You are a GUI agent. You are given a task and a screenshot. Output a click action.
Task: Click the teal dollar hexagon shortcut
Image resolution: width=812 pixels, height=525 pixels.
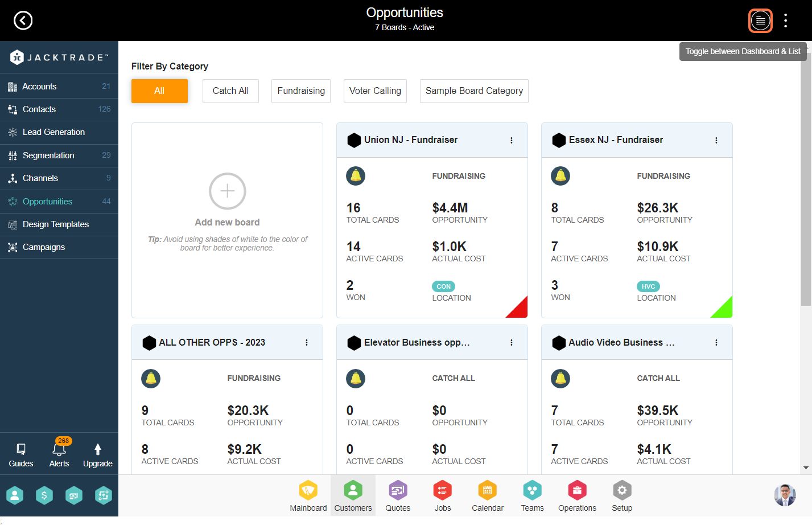(44, 495)
